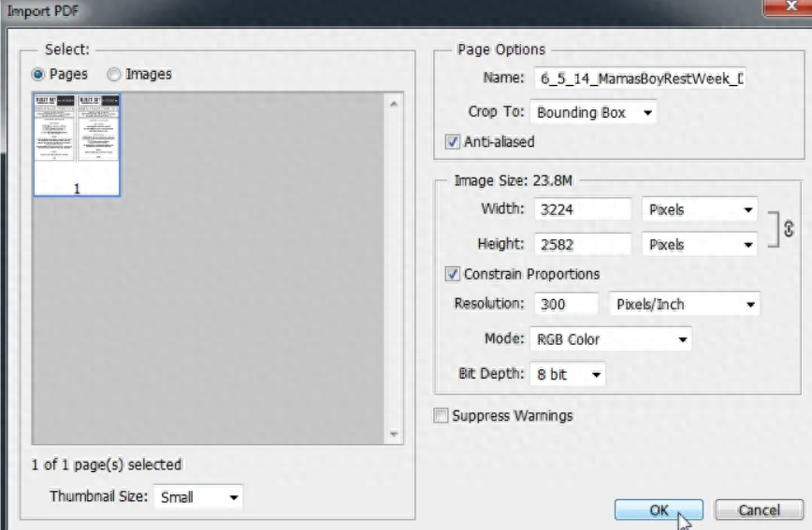Click the Cancel button
Image resolution: width=812 pixels, height=530 pixels.
tap(760, 510)
